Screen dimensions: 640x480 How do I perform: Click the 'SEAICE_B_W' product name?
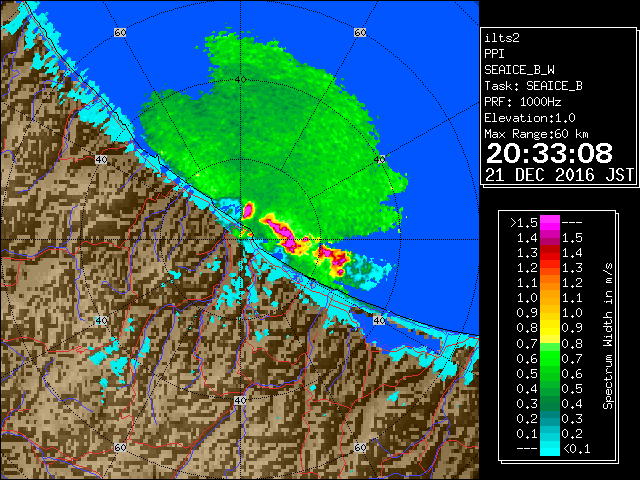coord(519,70)
